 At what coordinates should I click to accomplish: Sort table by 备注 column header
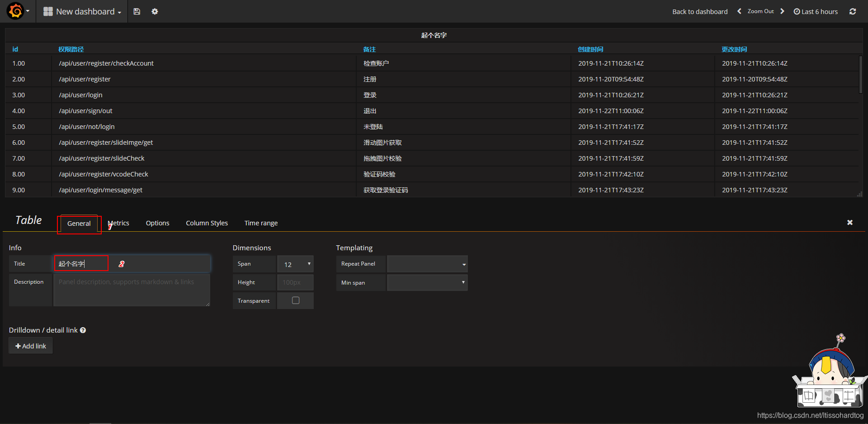click(369, 49)
